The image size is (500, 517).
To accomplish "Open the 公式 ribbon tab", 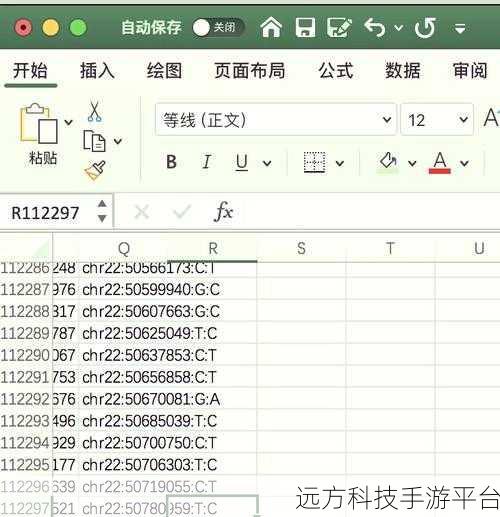I will 336,71.
